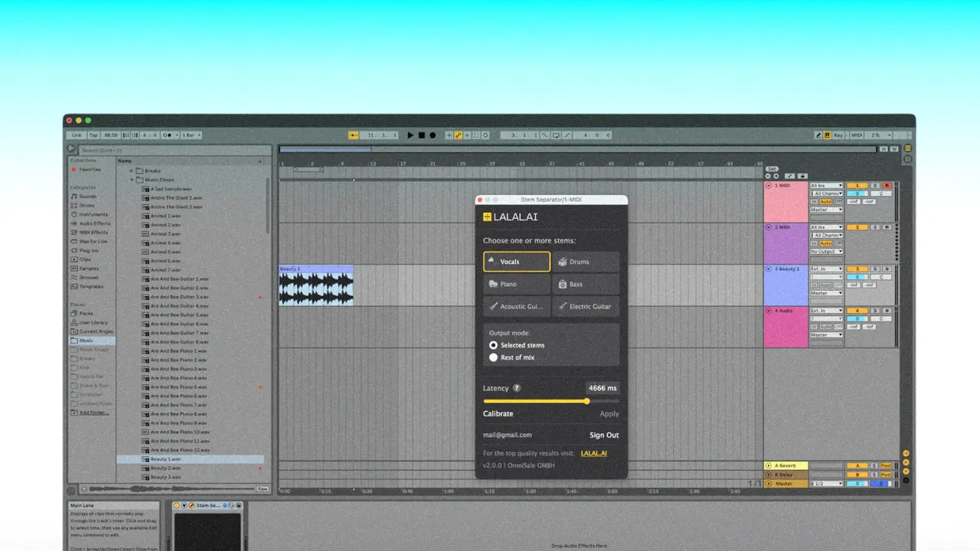Select the Music folder in Places

(x=91, y=341)
